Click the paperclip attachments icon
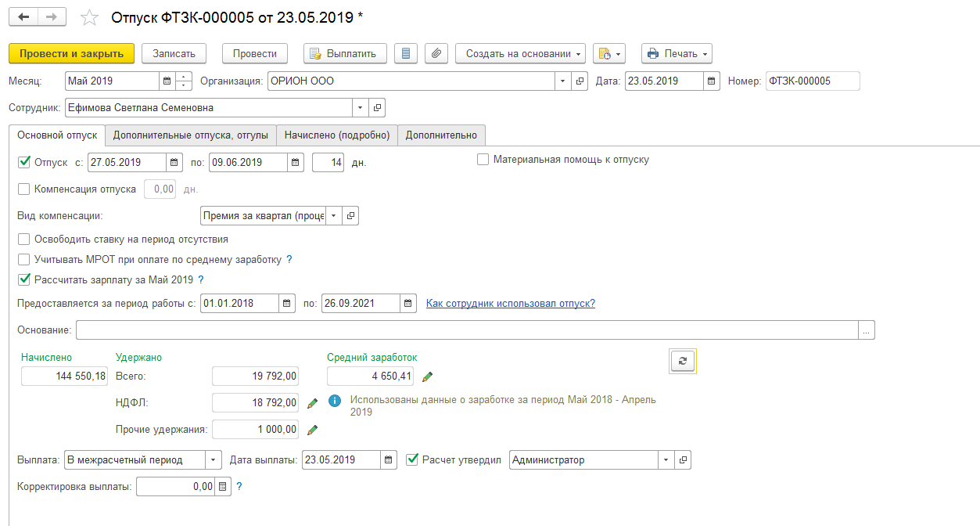Image resolution: width=980 pixels, height=526 pixels. 436,53
